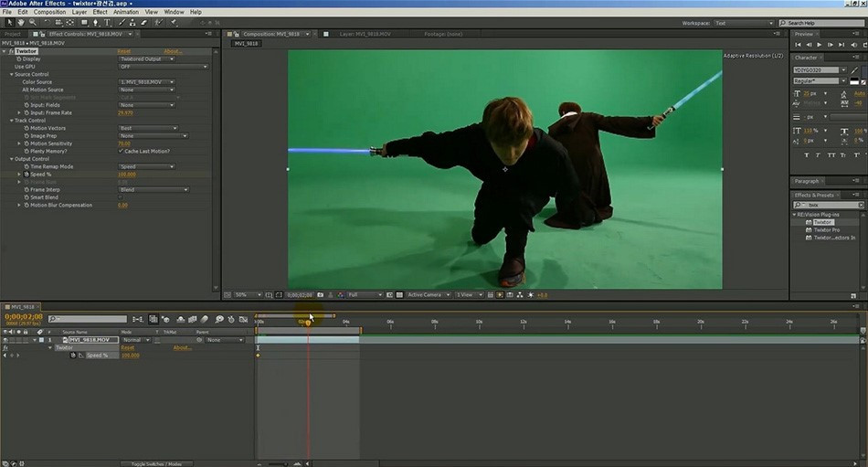Open the Active Camera dropdown

pos(429,294)
